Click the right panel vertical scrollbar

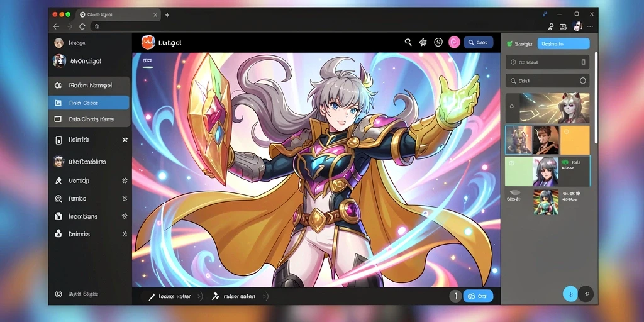(596, 97)
